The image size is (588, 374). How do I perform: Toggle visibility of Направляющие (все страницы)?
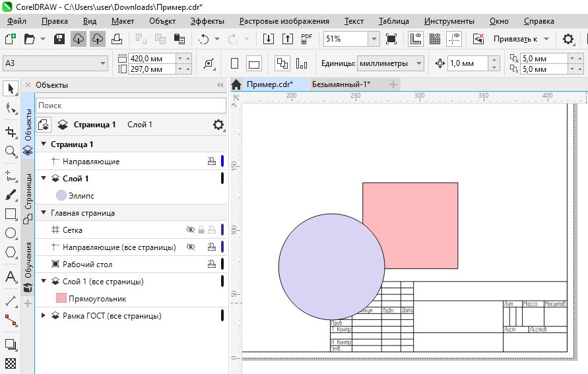click(x=191, y=247)
